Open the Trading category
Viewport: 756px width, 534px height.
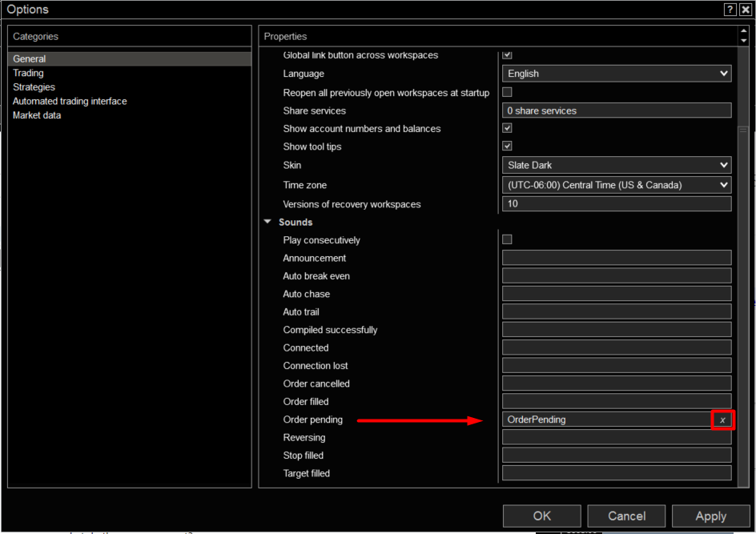pyautogui.click(x=28, y=73)
